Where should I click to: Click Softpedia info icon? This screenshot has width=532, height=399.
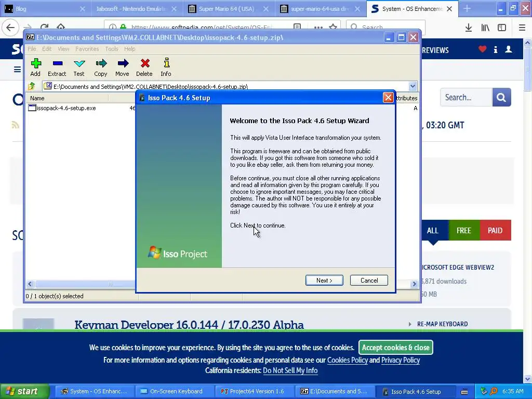click(x=495, y=49)
